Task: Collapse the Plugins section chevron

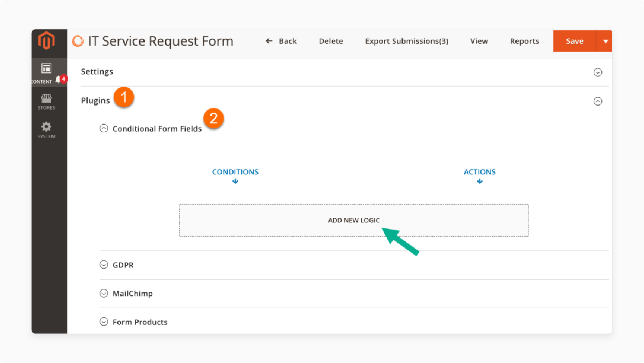Action: (597, 101)
